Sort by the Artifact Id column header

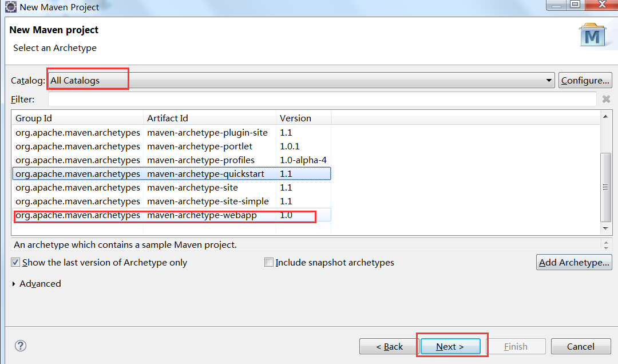click(x=209, y=118)
